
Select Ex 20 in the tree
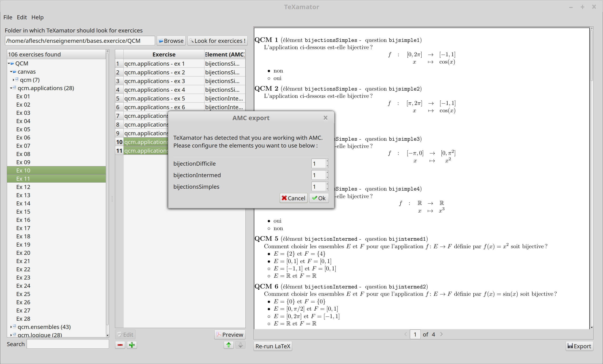(x=23, y=253)
